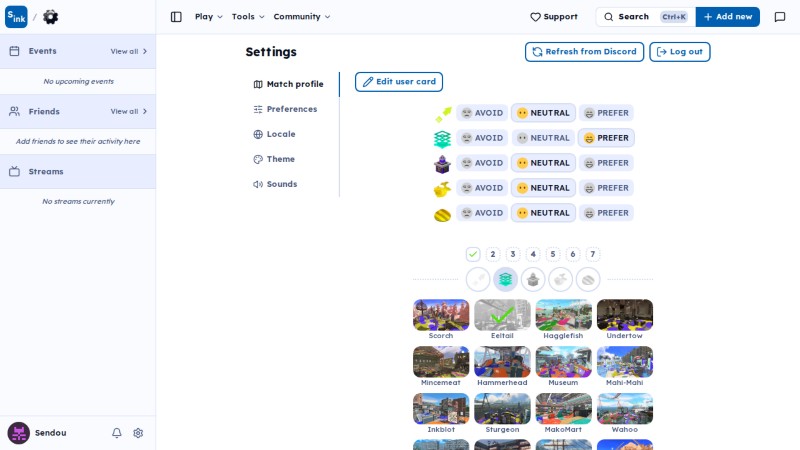Image resolution: width=800 pixels, height=450 pixels.
Task: Select map count step 2
Action: pos(493,254)
